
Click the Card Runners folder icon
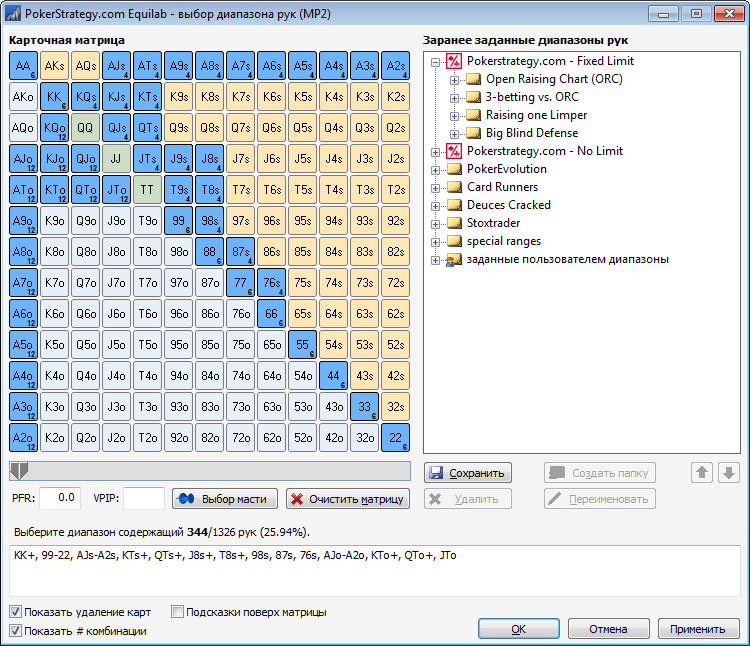click(454, 187)
